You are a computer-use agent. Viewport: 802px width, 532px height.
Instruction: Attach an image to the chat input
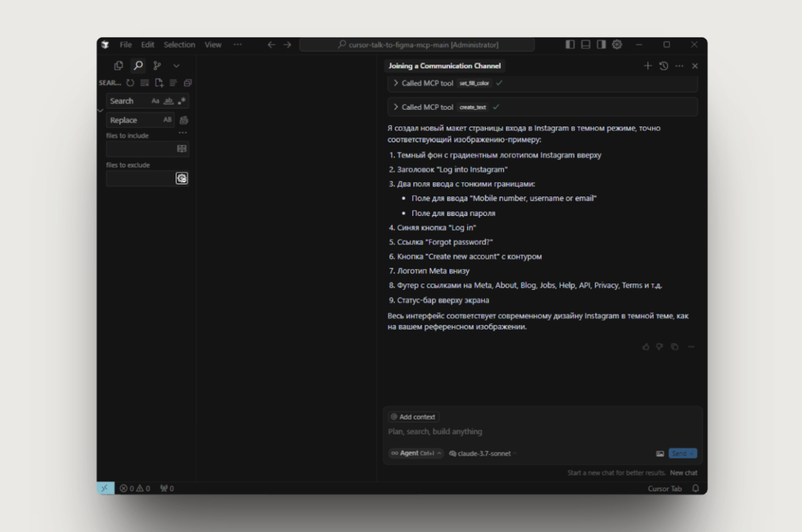pos(660,453)
